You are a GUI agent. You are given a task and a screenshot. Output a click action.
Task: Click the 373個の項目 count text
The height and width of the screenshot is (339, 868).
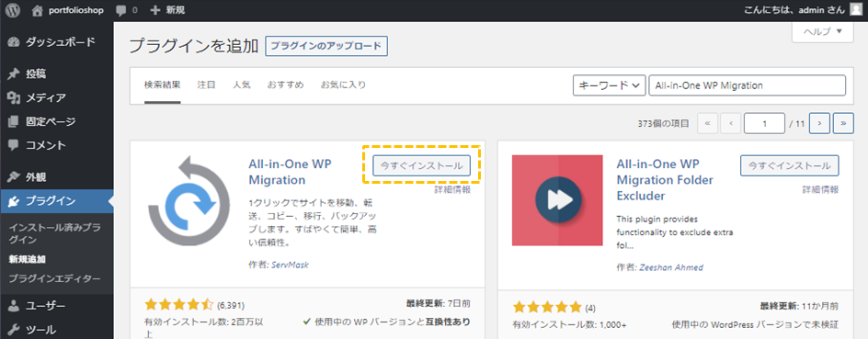664,124
